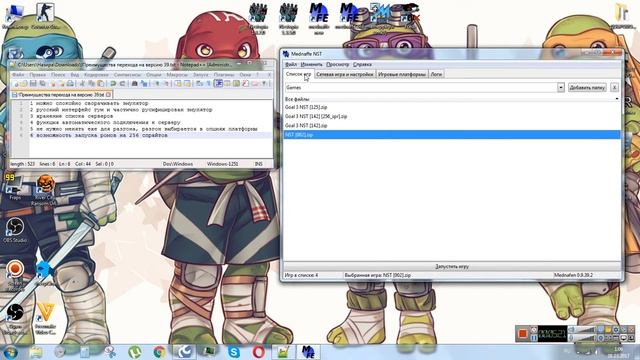Pause recording in recorder widget
This screenshot has height=360, width=640.
tap(533, 338)
